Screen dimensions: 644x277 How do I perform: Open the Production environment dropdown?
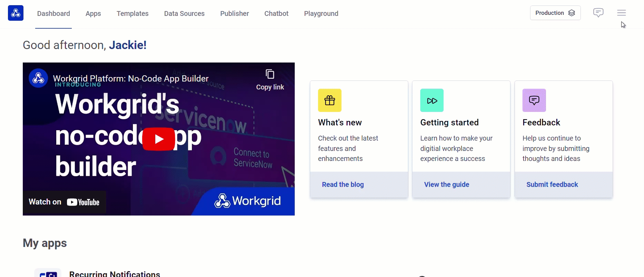coord(555,13)
